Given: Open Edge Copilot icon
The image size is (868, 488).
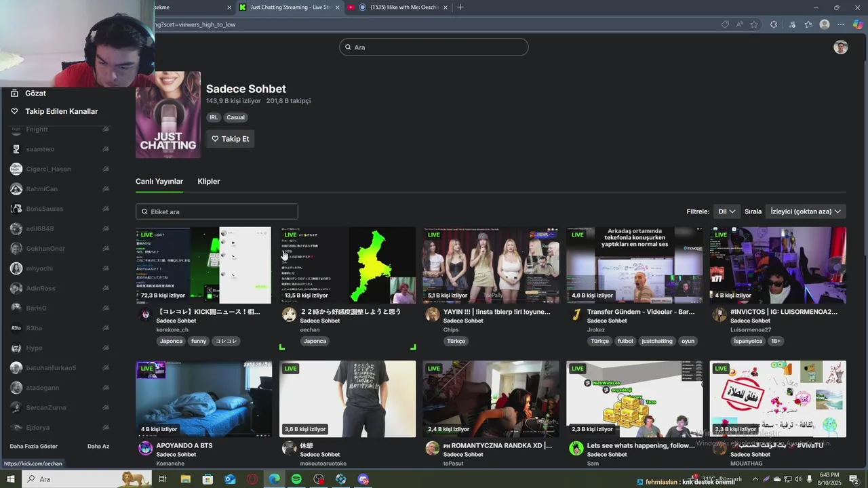Looking at the screenshot, I should [858, 24].
